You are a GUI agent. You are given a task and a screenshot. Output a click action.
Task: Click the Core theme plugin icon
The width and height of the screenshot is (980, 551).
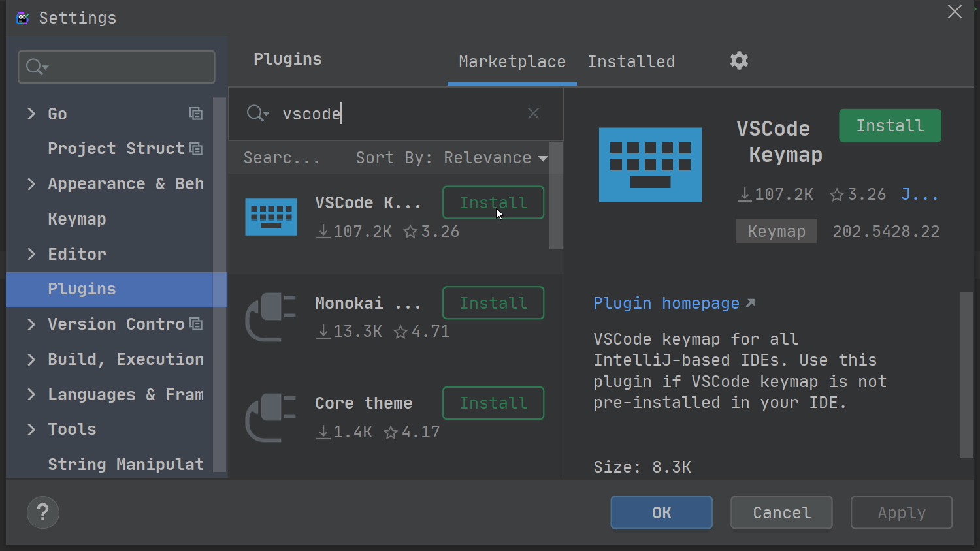coord(270,418)
